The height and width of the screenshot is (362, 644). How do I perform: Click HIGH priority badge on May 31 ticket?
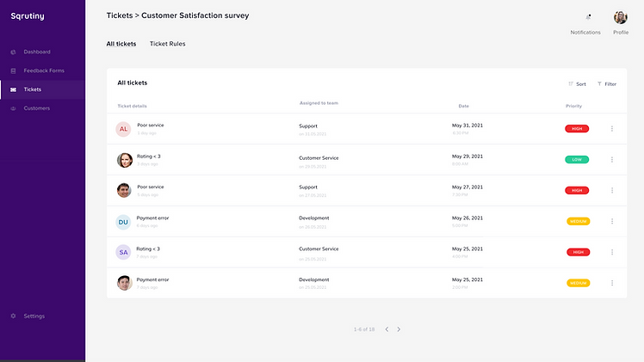577,129
